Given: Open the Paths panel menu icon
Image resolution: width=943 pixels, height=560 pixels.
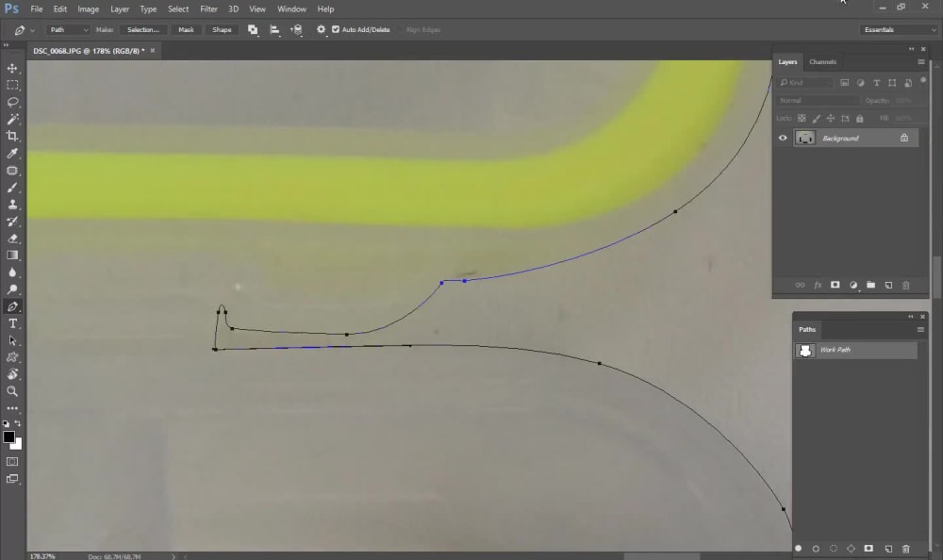Looking at the screenshot, I should pos(920,330).
